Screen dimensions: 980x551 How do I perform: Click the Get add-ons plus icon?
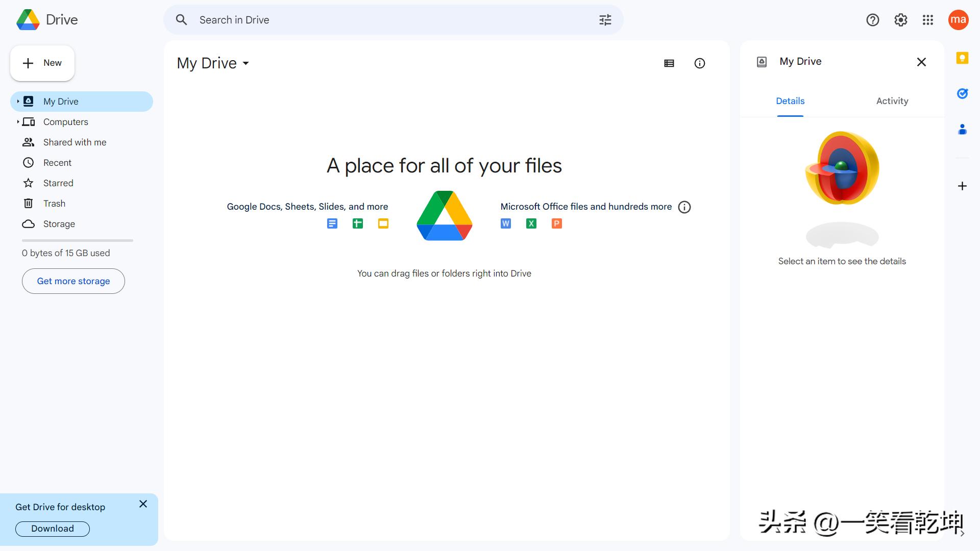pos(962,186)
